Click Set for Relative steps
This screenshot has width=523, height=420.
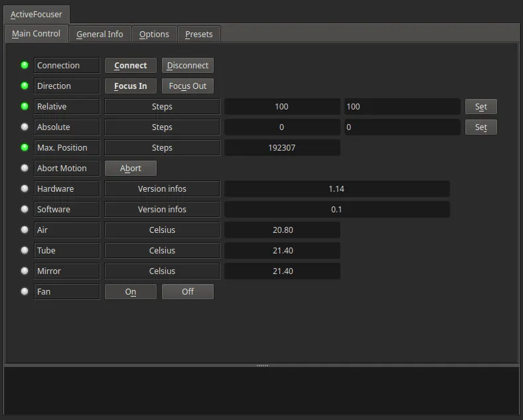point(481,107)
